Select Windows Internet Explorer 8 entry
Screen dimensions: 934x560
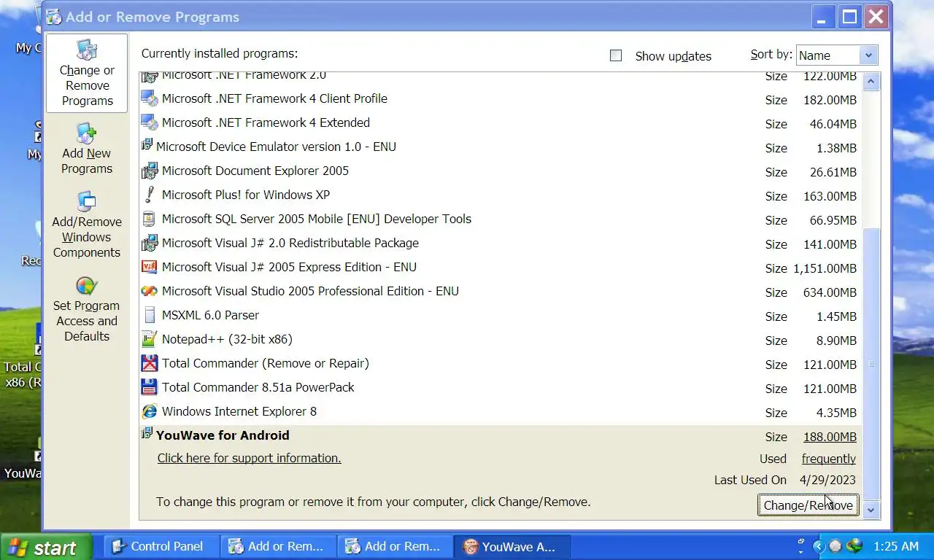tap(501, 411)
